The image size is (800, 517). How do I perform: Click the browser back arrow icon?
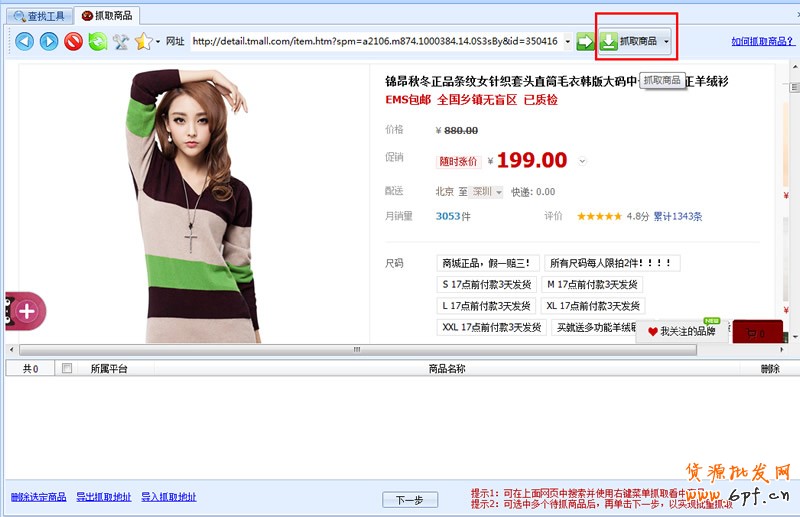(24, 41)
